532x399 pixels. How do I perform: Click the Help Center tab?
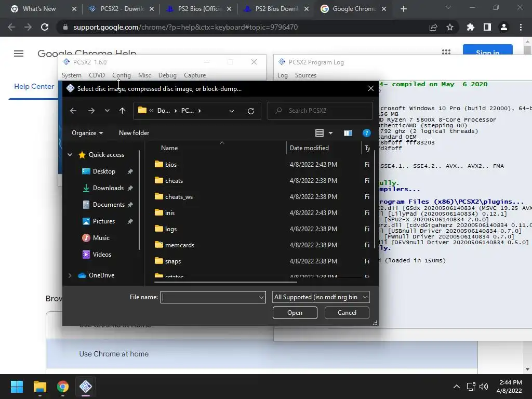point(34,87)
